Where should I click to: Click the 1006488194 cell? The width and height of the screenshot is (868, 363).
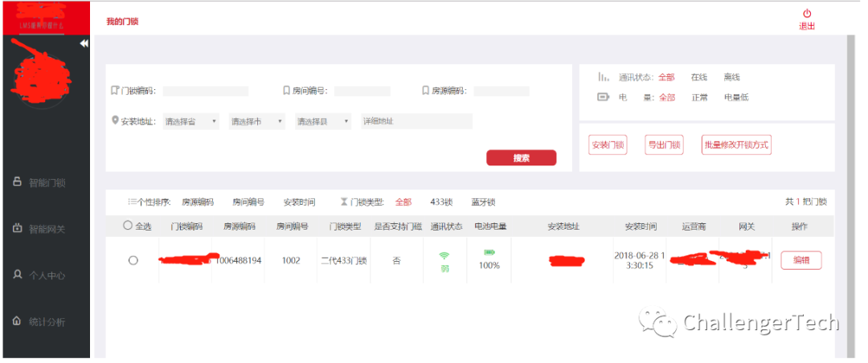click(239, 260)
